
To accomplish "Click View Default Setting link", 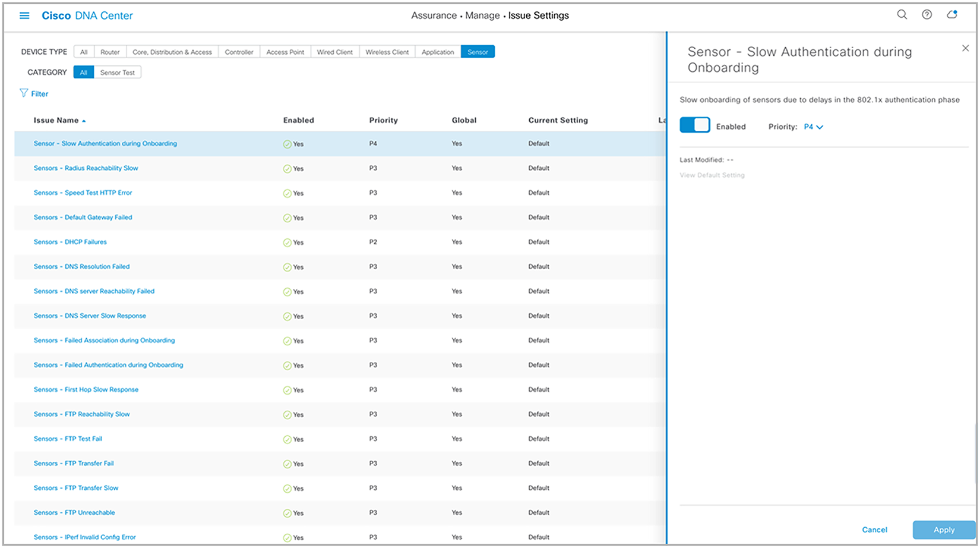I will (712, 175).
